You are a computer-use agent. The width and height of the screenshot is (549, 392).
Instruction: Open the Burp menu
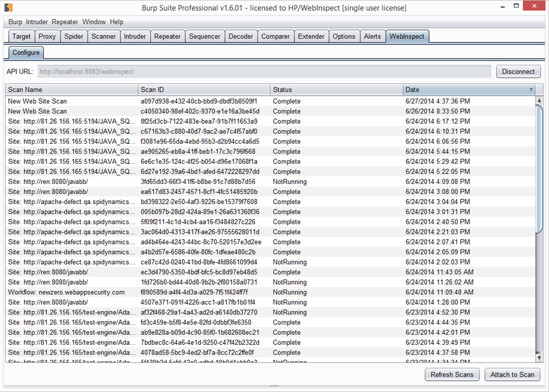[x=15, y=22]
